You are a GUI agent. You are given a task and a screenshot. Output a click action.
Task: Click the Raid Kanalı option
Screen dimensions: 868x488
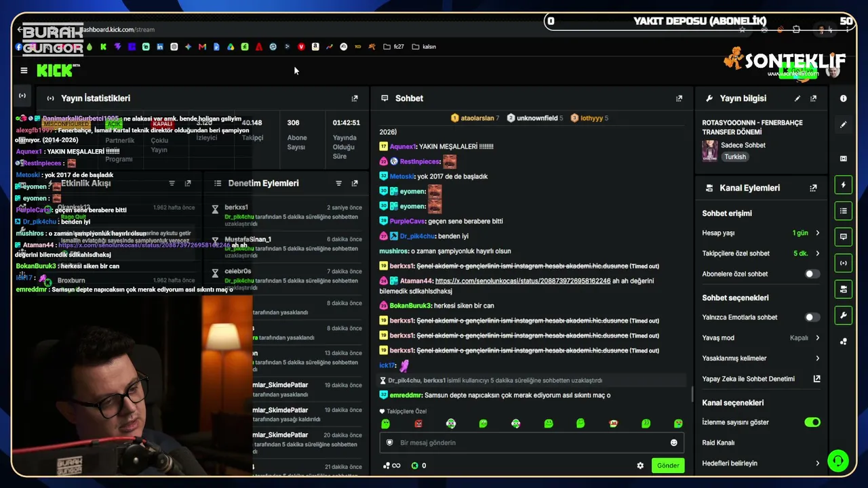point(718,443)
